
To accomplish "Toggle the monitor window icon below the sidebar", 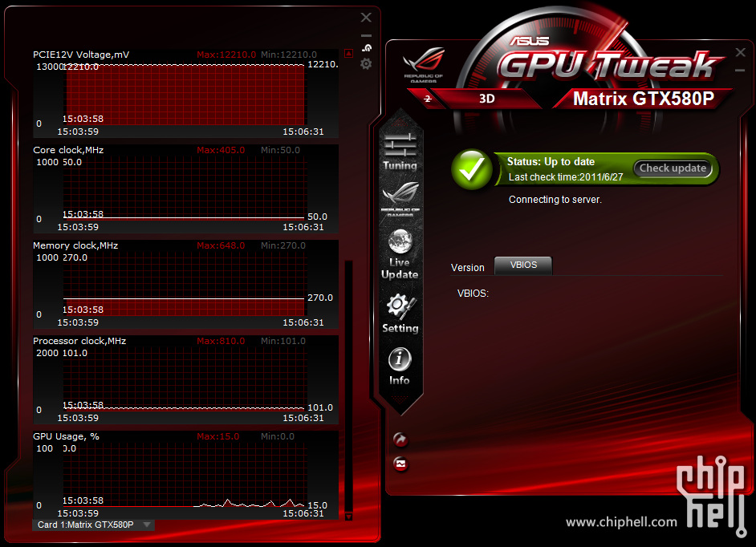I will click(x=400, y=464).
